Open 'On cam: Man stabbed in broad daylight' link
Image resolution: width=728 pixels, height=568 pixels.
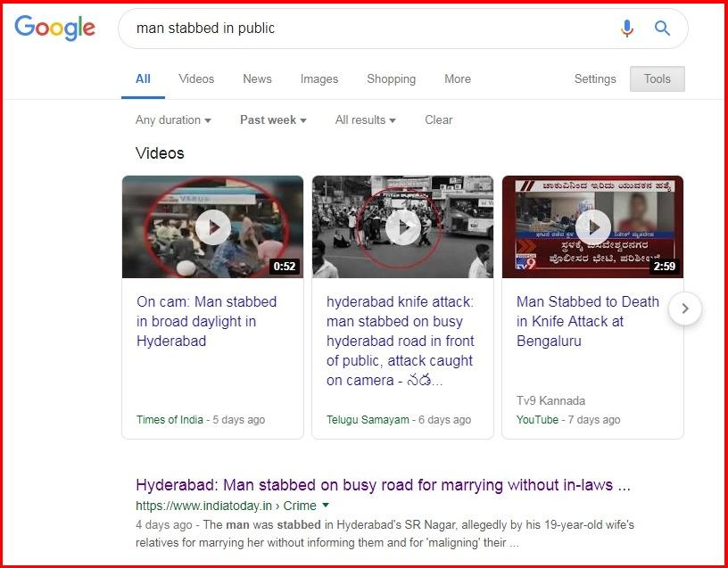[x=207, y=321]
